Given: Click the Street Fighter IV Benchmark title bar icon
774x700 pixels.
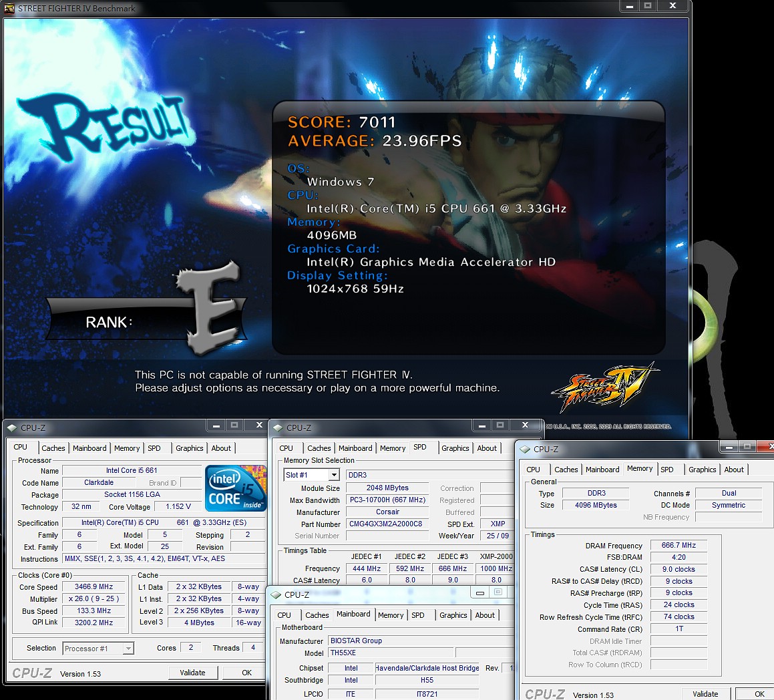Looking at the screenshot, I should pos(9,8).
